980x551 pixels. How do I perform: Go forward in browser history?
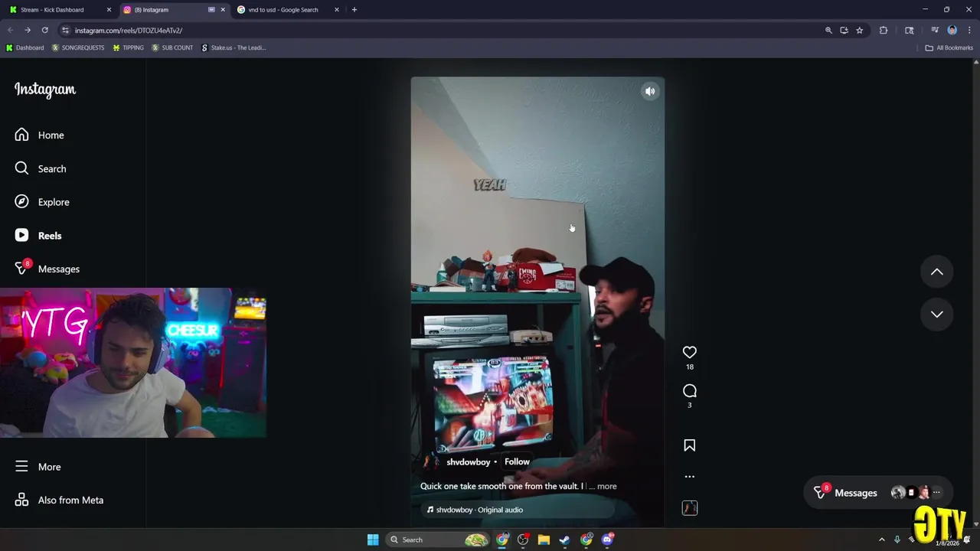pyautogui.click(x=27, y=31)
